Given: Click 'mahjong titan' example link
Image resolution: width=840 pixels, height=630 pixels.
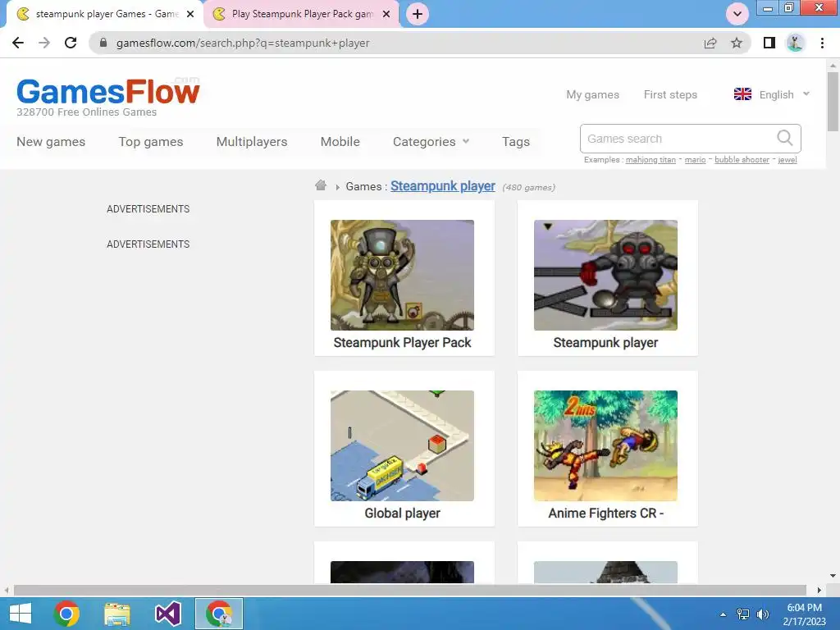Looking at the screenshot, I should pos(651,160).
